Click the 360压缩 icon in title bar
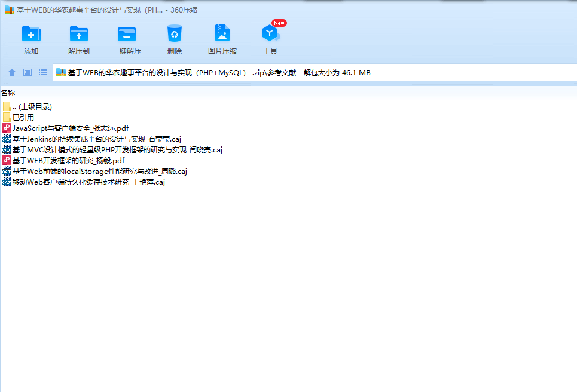This screenshot has height=392, width=577. (x=9, y=10)
